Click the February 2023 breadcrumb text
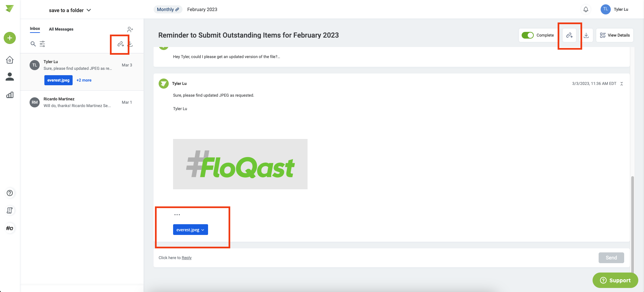The height and width of the screenshot is (292, 644). coord(202,9)
